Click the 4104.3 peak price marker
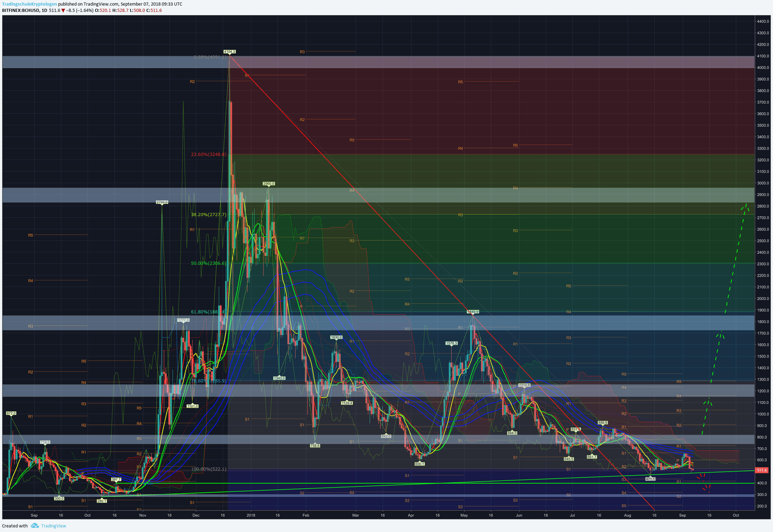Image resolution: width=773 pixels, height=532 pixels. (229, 52)
